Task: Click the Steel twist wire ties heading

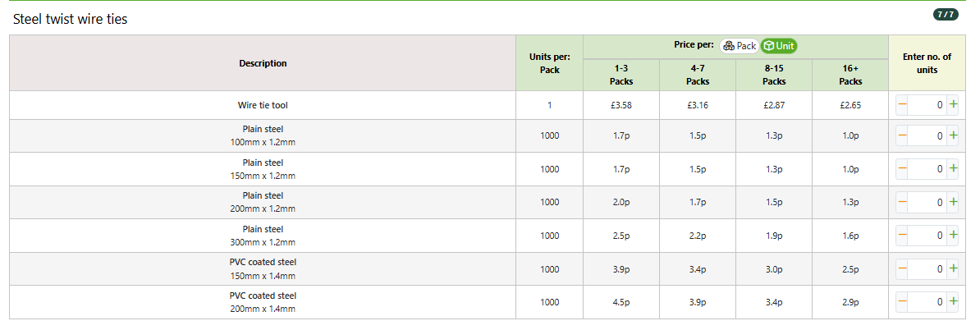Action: coord(70,20)
